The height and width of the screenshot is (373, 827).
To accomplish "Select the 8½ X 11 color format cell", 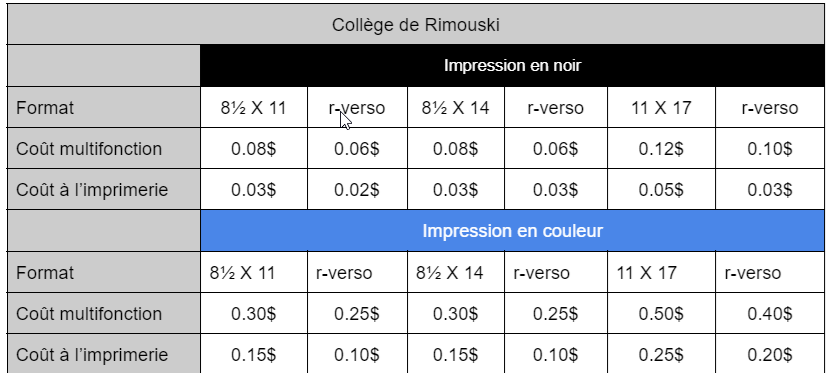I will (253, 273).
